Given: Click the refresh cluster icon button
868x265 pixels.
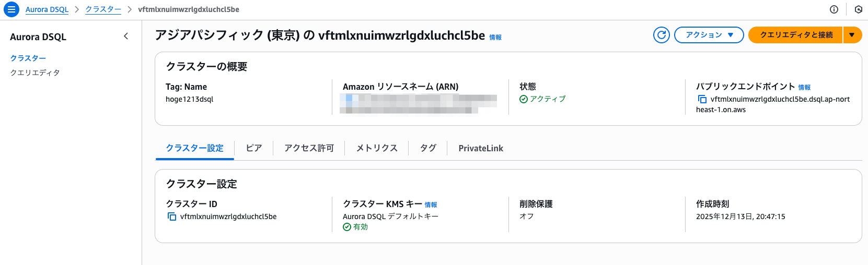Looking at the screenshot, I should 661,35.
